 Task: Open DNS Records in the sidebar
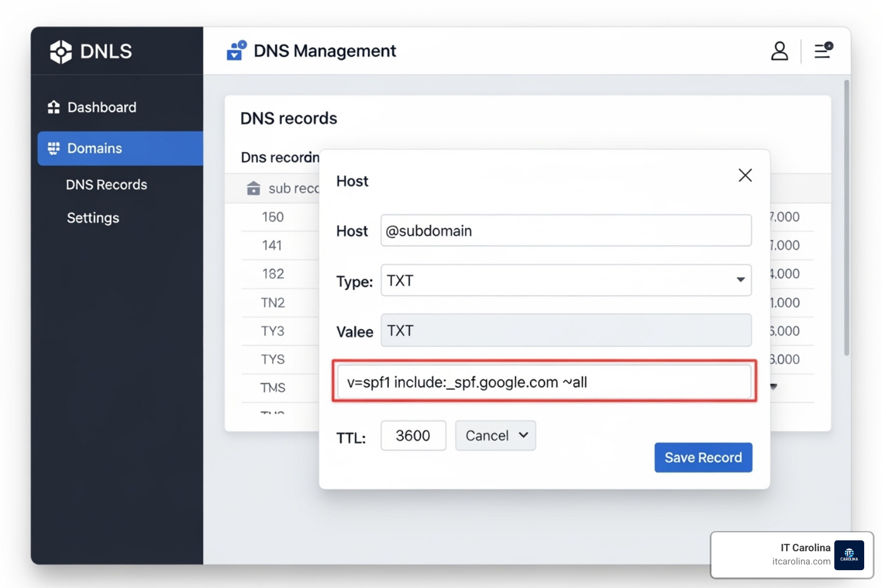click(106, 185)
